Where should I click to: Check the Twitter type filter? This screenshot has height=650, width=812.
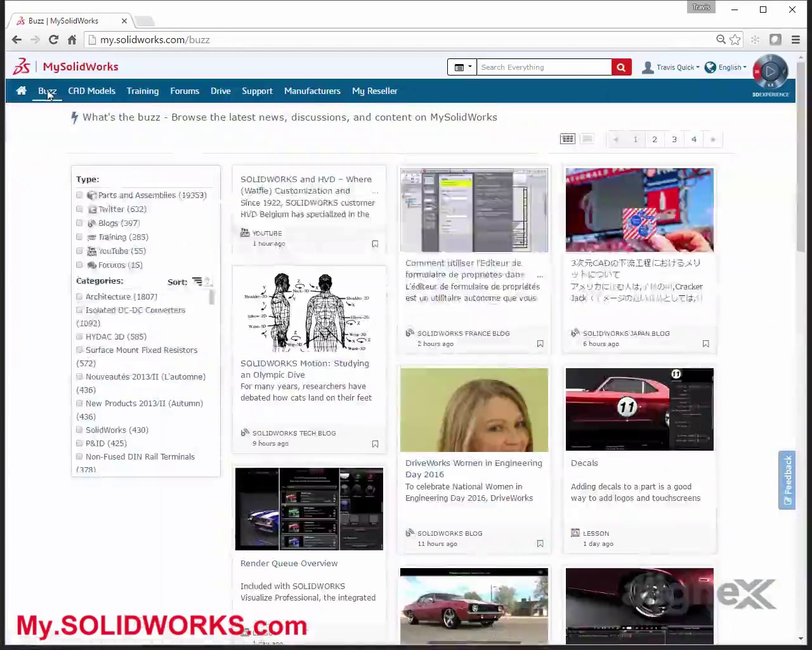coord(79,209)
